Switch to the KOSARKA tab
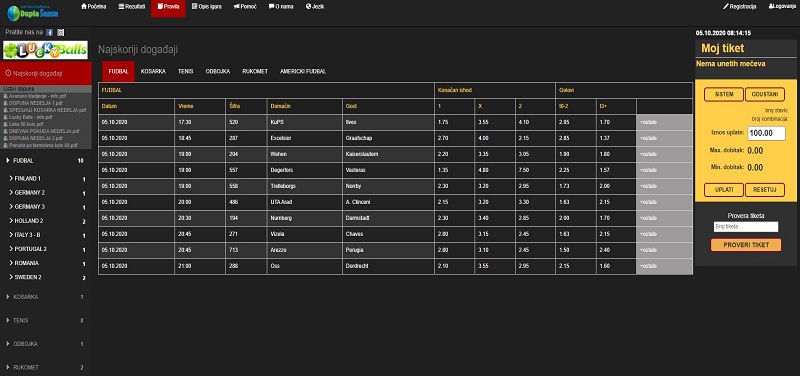 153,71
